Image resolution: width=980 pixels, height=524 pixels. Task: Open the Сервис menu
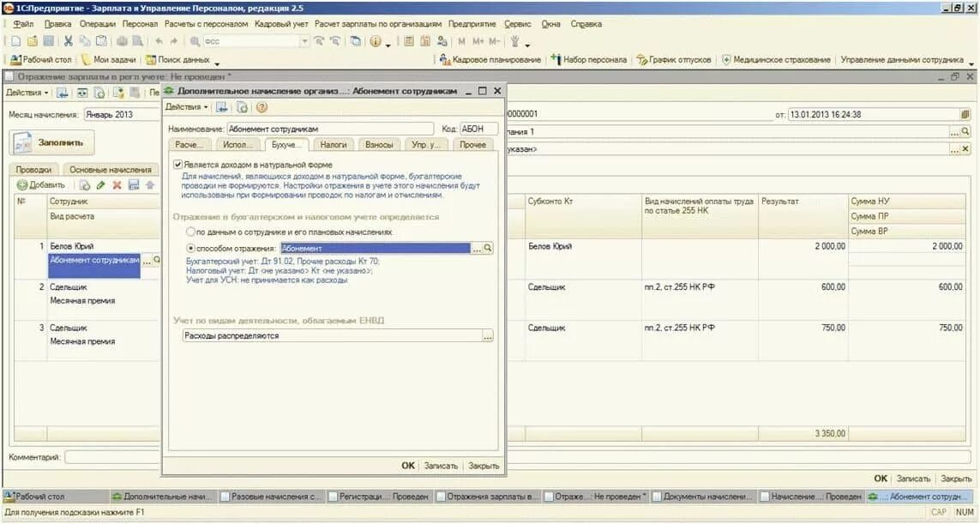(x=518, y=24)
